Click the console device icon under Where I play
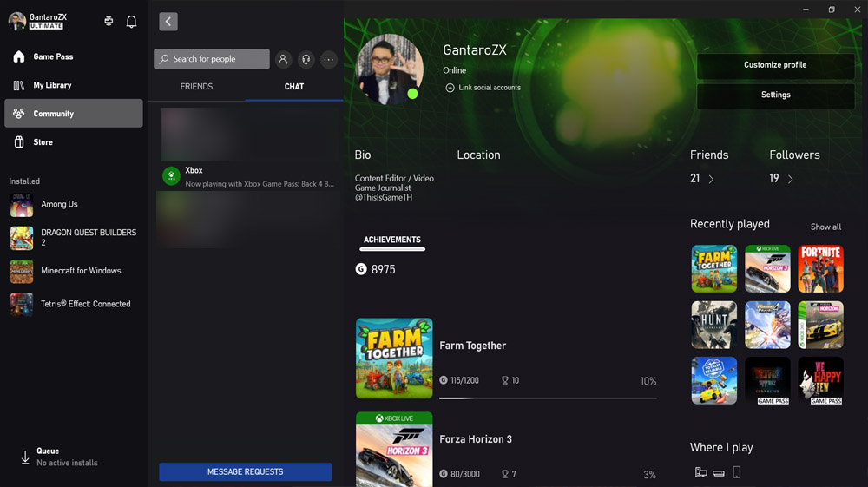The width and height of the screenshot is (868, 487). 719,473
